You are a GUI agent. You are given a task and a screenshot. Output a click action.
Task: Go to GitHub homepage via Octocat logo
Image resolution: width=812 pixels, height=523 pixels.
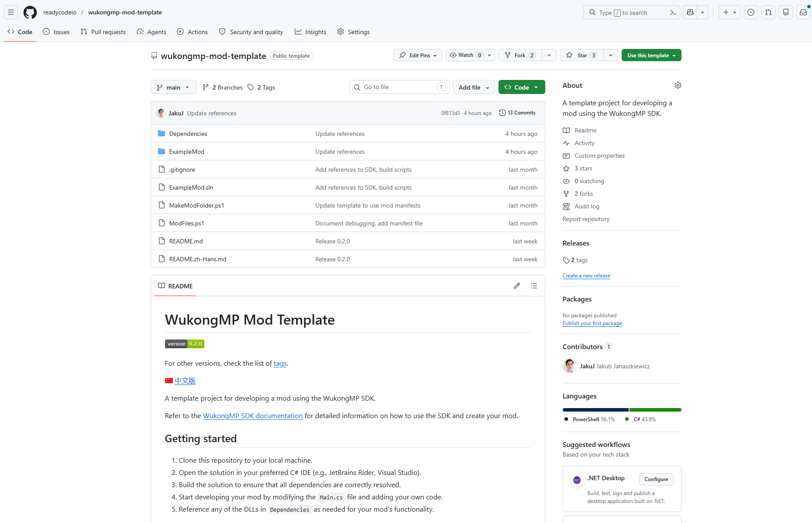coord(30,12)
